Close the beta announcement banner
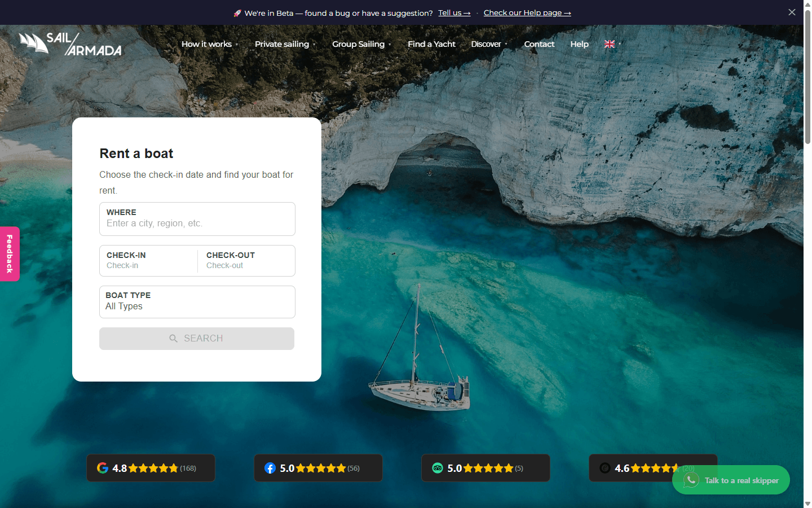This screenshot has width=812, height=508. pos(792,12)
